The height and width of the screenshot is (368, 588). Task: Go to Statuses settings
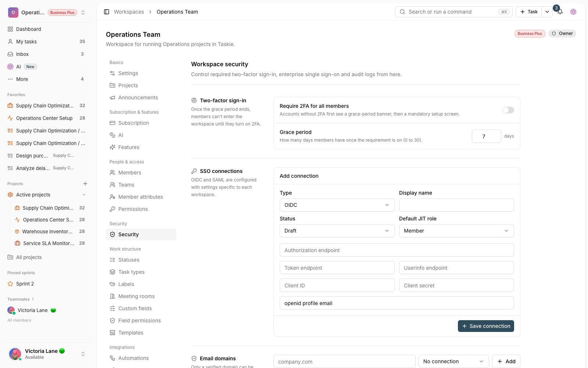click(x=141, y=260)
